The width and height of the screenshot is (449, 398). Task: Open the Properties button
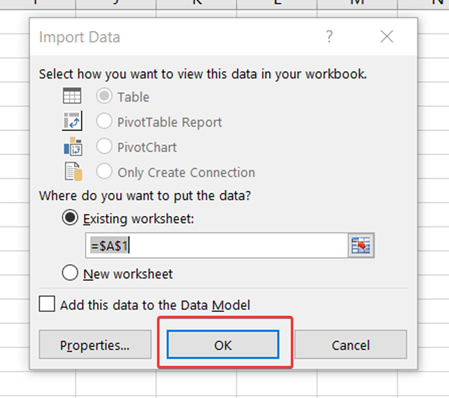tap(95, 345)
